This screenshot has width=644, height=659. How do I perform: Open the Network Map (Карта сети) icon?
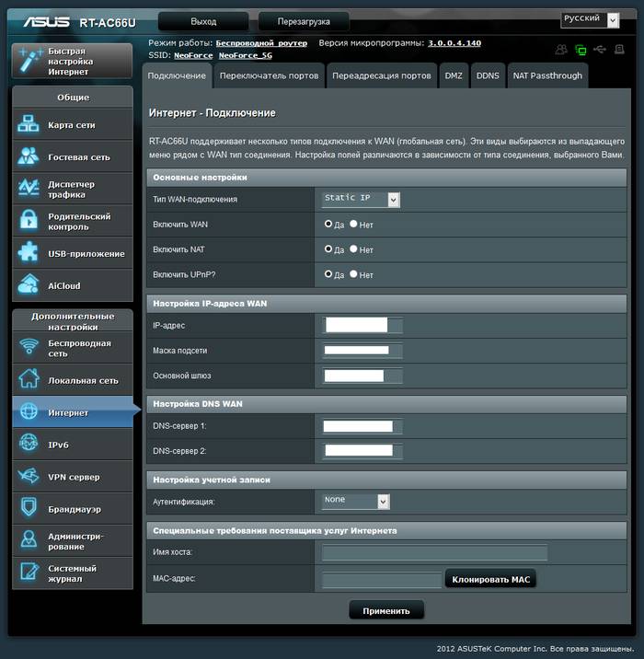pos(29,125)
